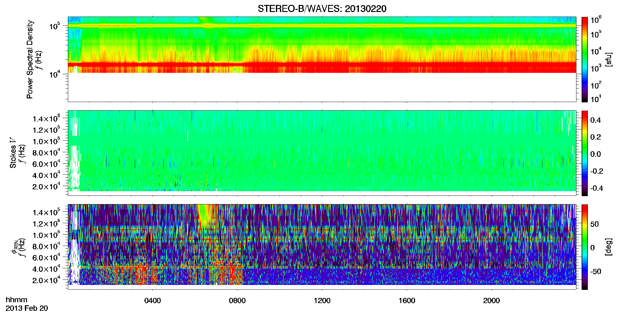Click the 0400 time tick label
Screen dimensions: 644x332
[x=152, y=301]
